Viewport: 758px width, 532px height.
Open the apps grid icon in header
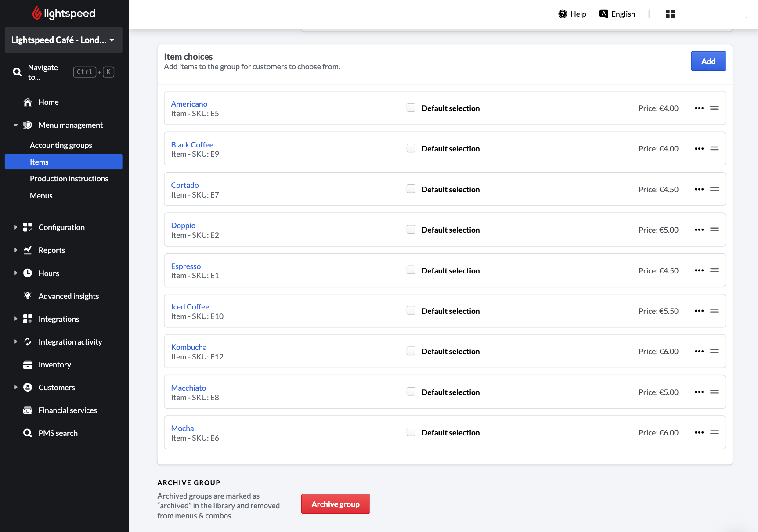click(670, 14)
